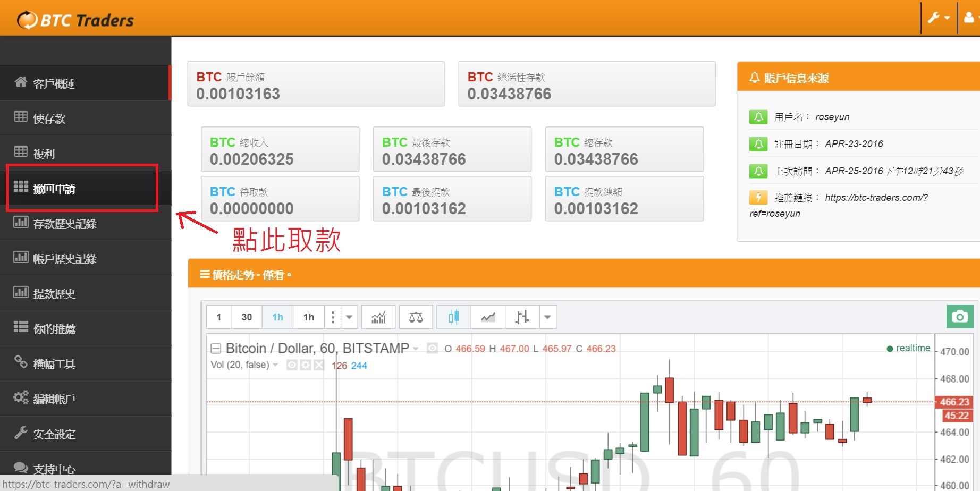Select 撤回申請 withdraw request
Screen dimensions: 980x491
click(x=86, y=189)
